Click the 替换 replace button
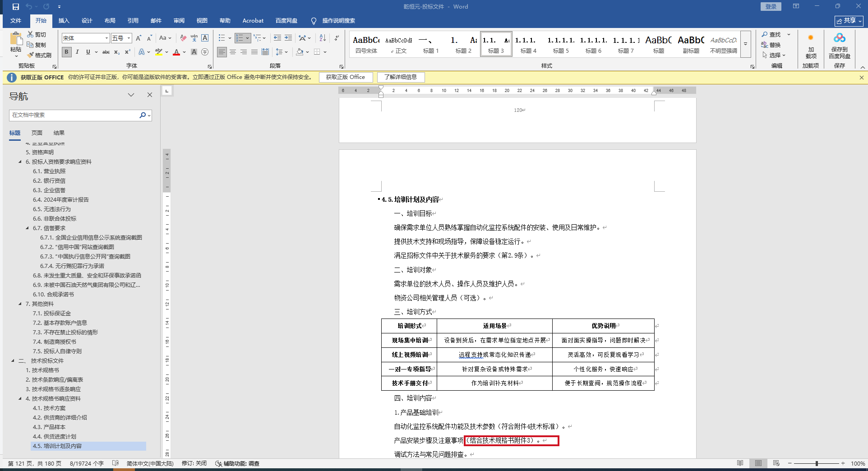The height and width of the screenshot is (471, 868). (771, 45)
